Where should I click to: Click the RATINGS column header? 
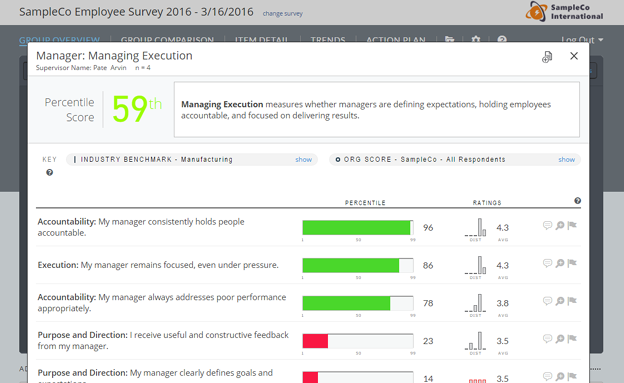[x=487, y=203]
